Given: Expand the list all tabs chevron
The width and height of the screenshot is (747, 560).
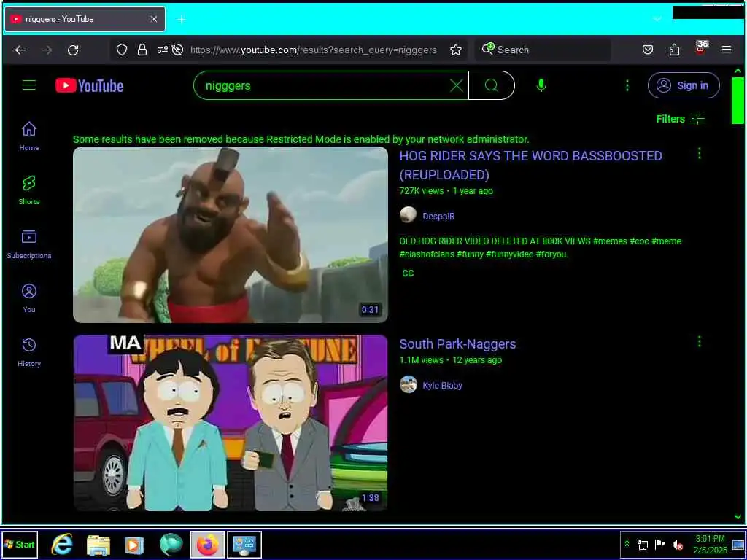Looking at the screenshot, I should click(x=657, y=19).
